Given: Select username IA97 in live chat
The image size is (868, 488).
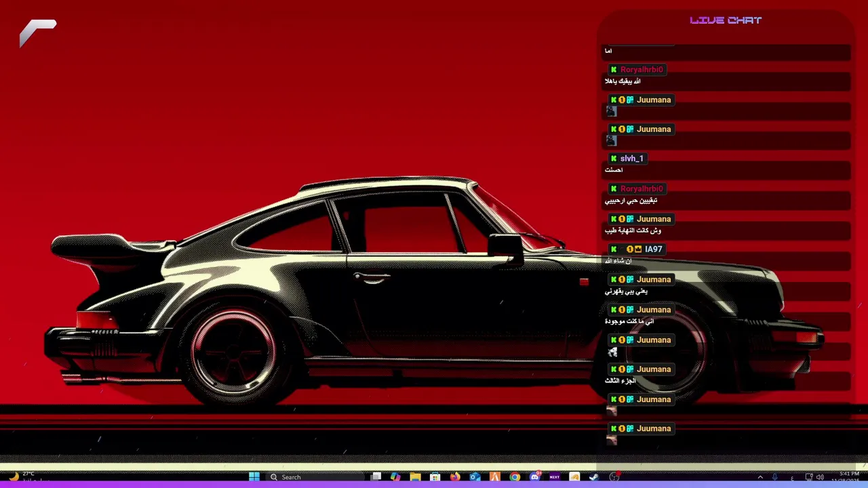Looking at the screenshot, I should coord(653,249).
